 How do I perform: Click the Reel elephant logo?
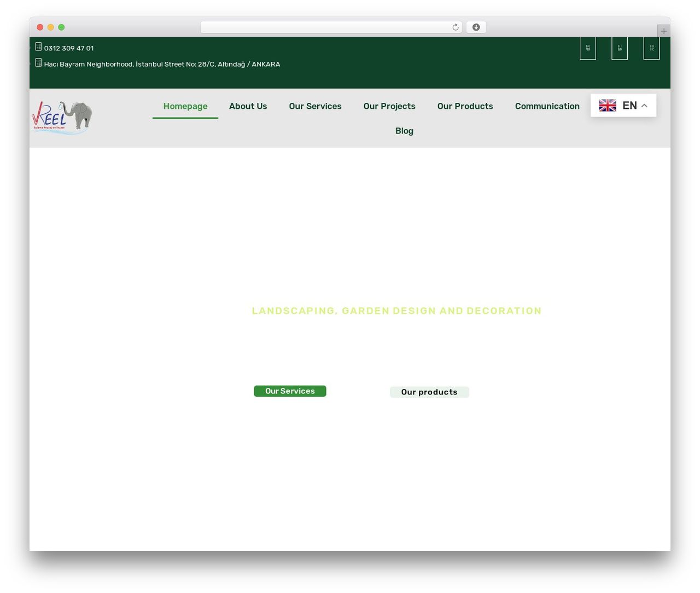point(62,117)
